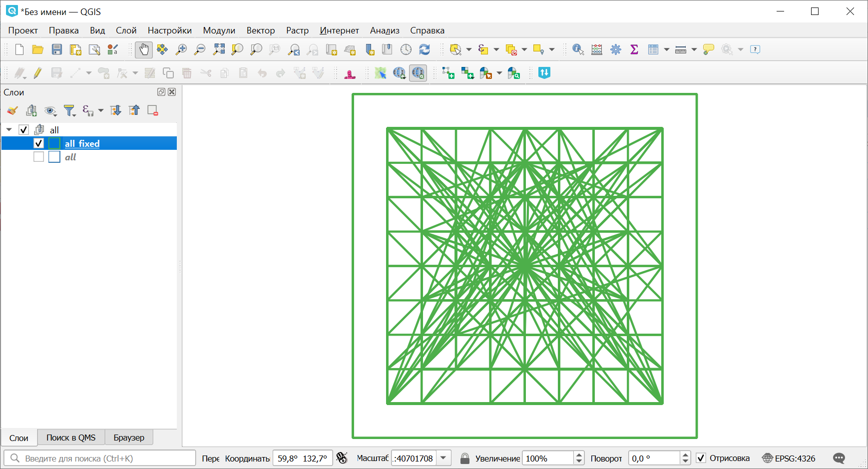Open the statistical summary Sigma tool
868x469 pixels.
pos(634,49)
